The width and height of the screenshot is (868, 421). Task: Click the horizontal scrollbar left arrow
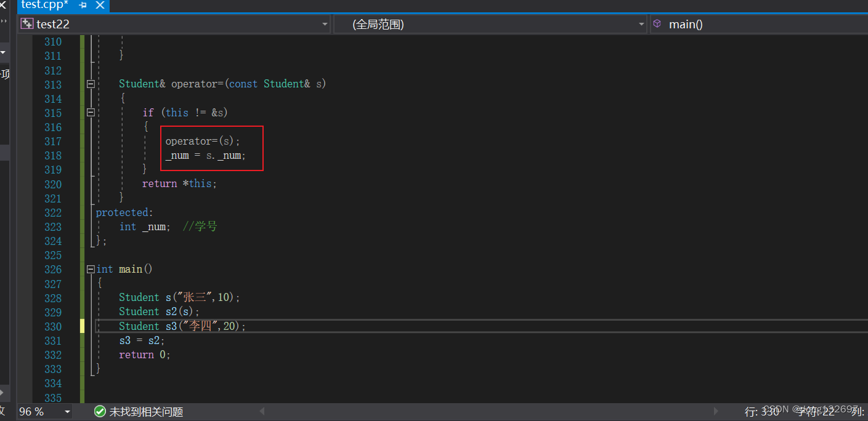(x=262, y=411)
